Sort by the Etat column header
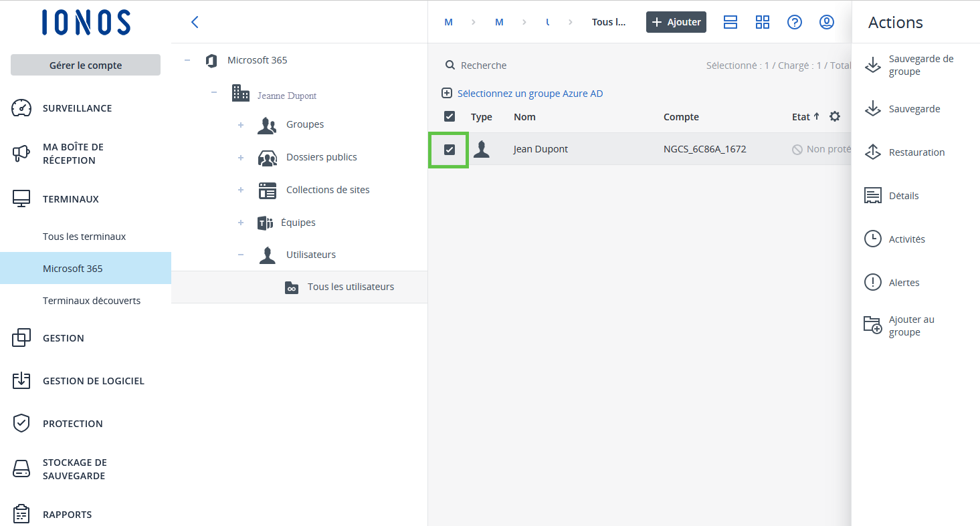980x526 pixels. coord(801,117)
